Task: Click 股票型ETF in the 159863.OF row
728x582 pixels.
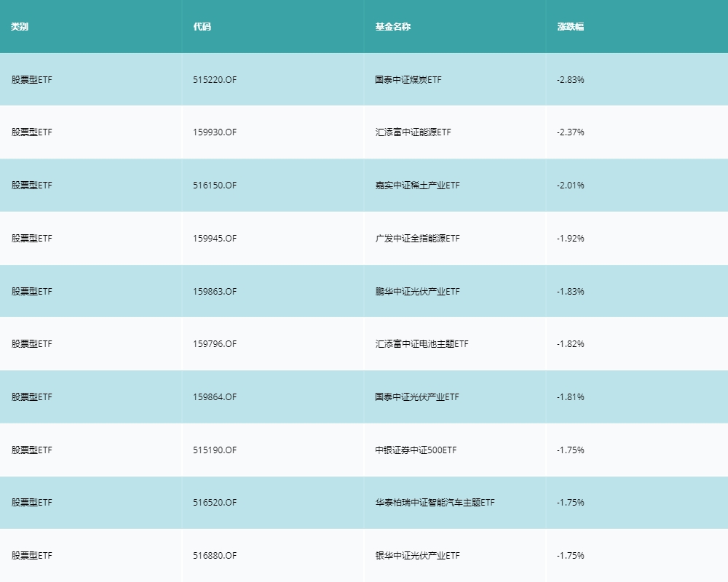Action: coord(31,292)
